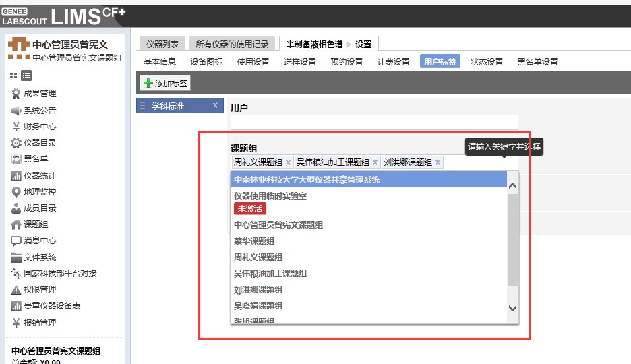Click the 用户 input field

pos(374,122)
